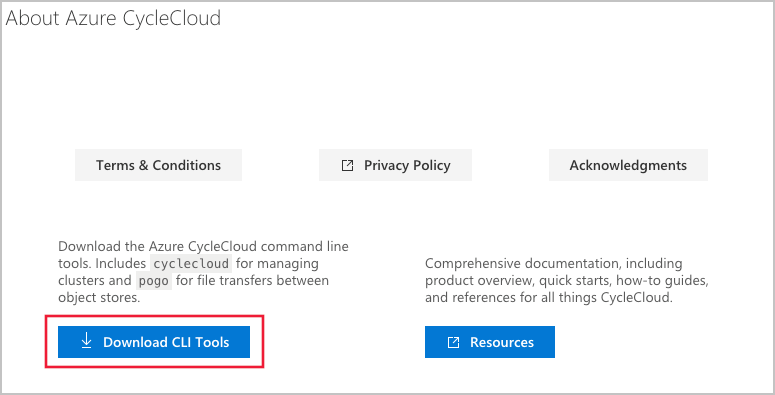Download CLI Tools using blue button

coord(154,342)
